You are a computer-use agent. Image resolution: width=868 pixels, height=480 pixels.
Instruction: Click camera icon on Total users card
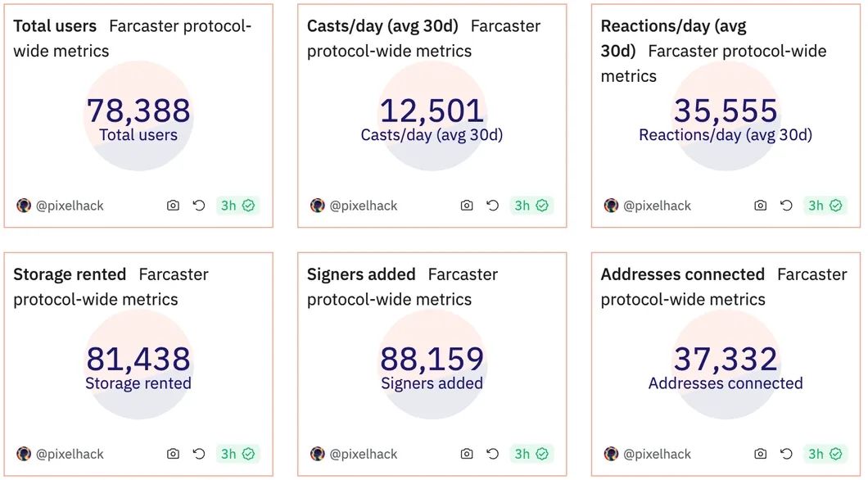coord(173,206)
